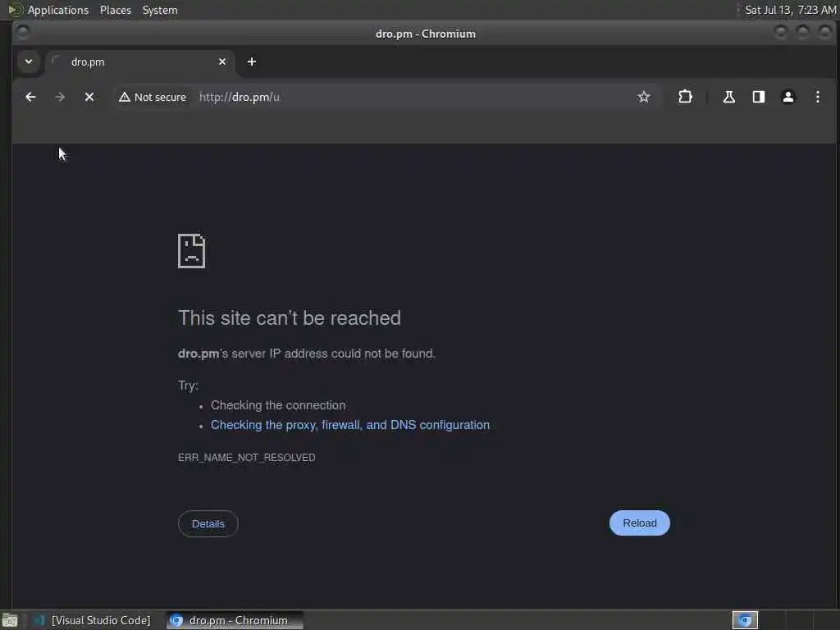Open the user profile menu

788,97
